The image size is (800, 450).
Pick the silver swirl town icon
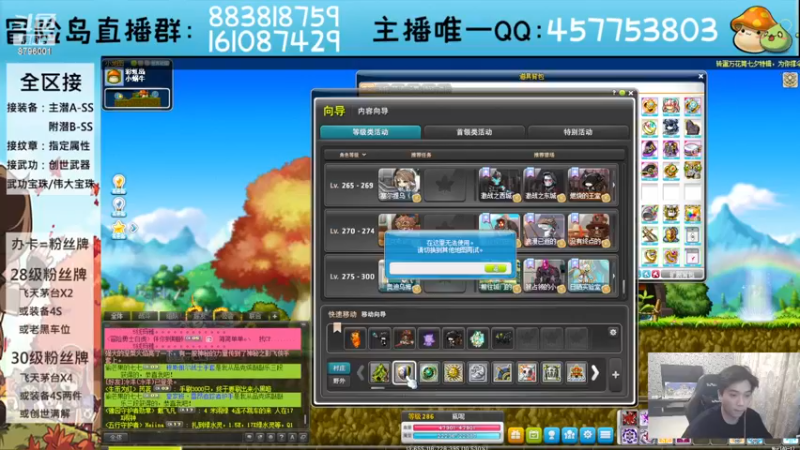[x=478, y=373]
